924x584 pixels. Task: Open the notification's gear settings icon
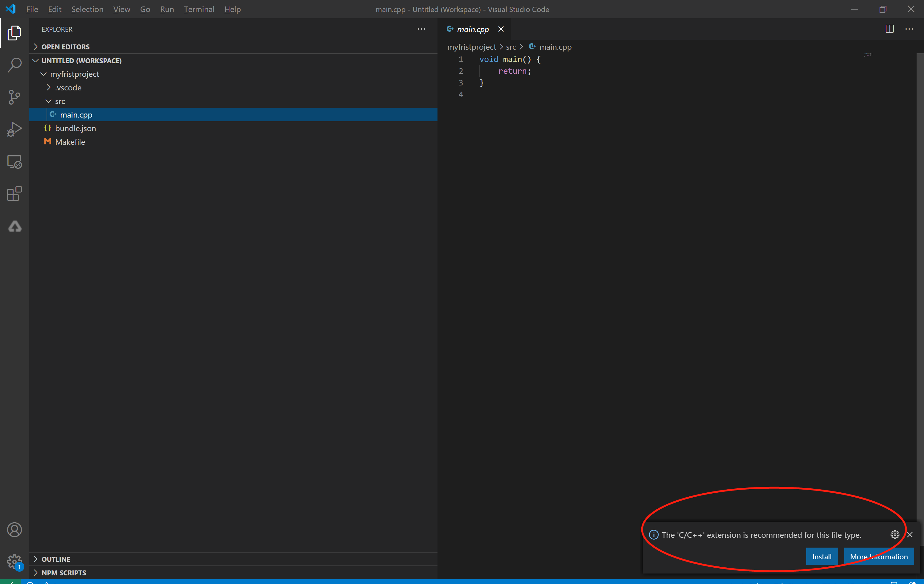[x=894, y=534]
